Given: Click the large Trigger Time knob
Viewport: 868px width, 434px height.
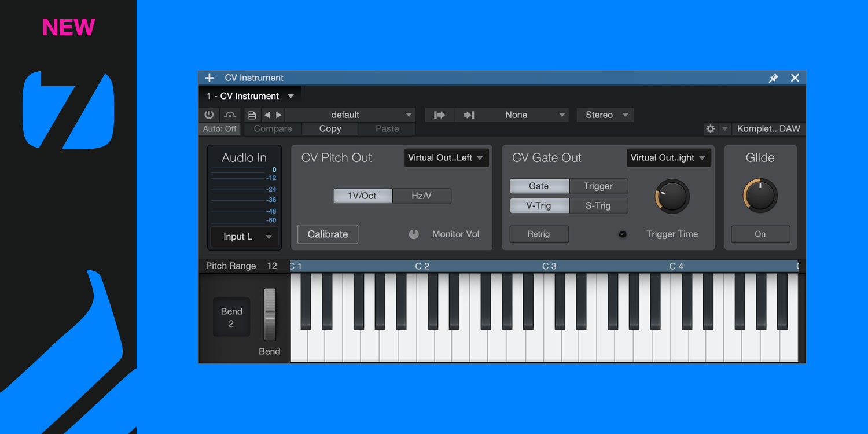Looking at the screenshot, I should click(672, 196).
